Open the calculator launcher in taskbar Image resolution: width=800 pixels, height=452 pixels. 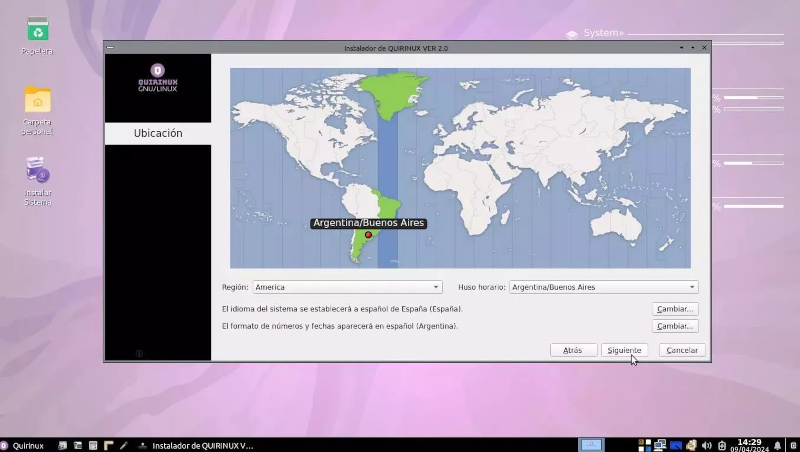93,445
